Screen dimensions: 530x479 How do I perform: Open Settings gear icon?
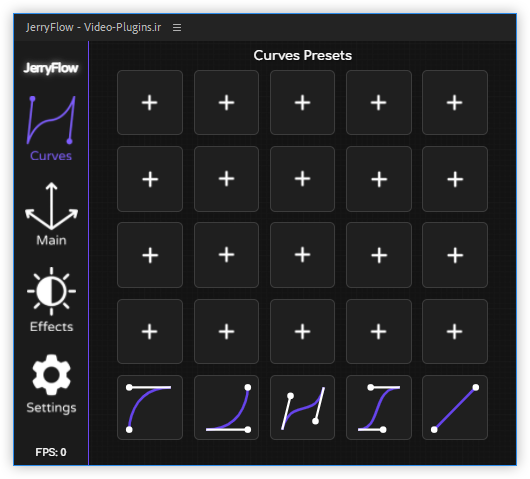(x=51, y=383)
